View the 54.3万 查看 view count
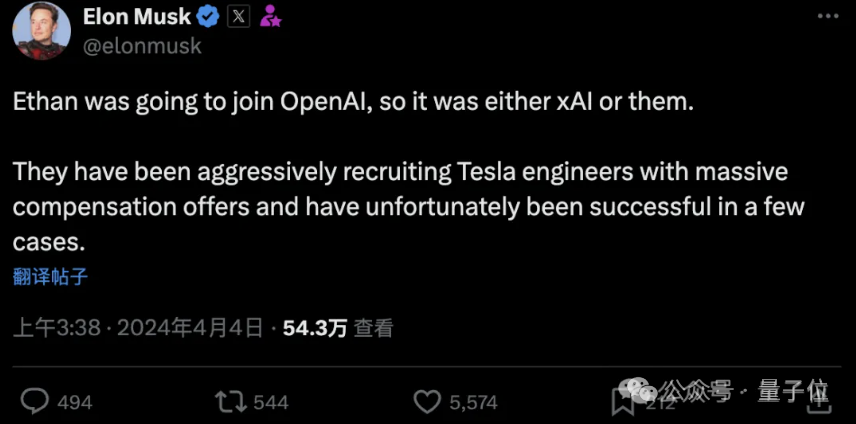This screenshot has width=856, height=424. click(x=338, y=329)
